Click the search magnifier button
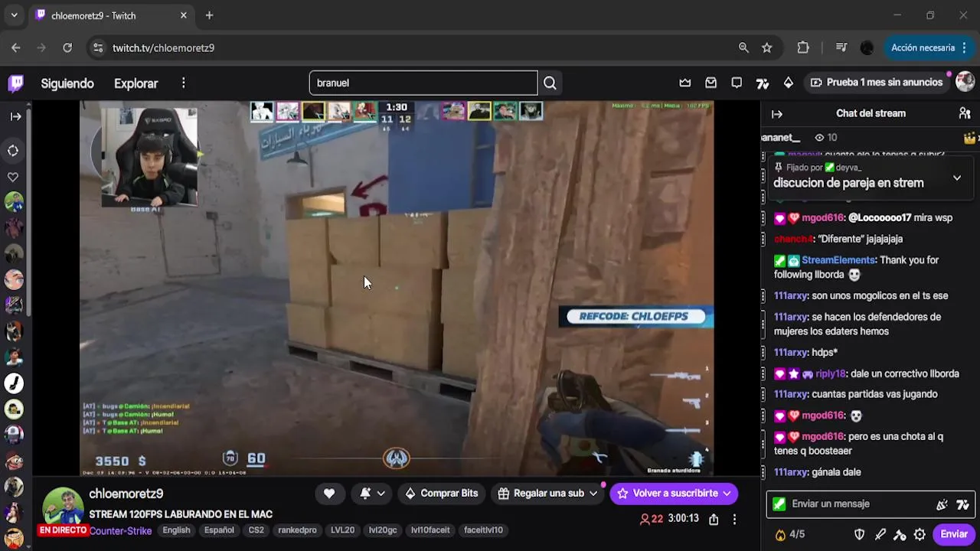Image resolution: width=980 pixels, height=551 pixels. click(x=550, y=83)
